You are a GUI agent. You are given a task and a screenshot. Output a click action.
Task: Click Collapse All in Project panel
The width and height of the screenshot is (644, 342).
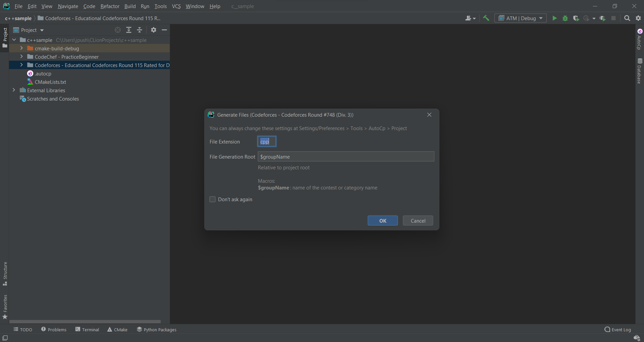pos(140,30)
